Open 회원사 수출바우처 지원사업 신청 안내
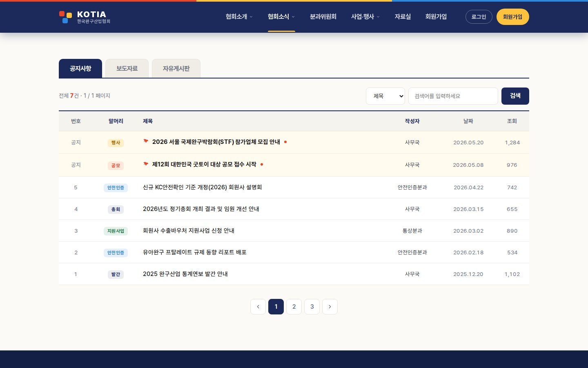 point(189,231)
